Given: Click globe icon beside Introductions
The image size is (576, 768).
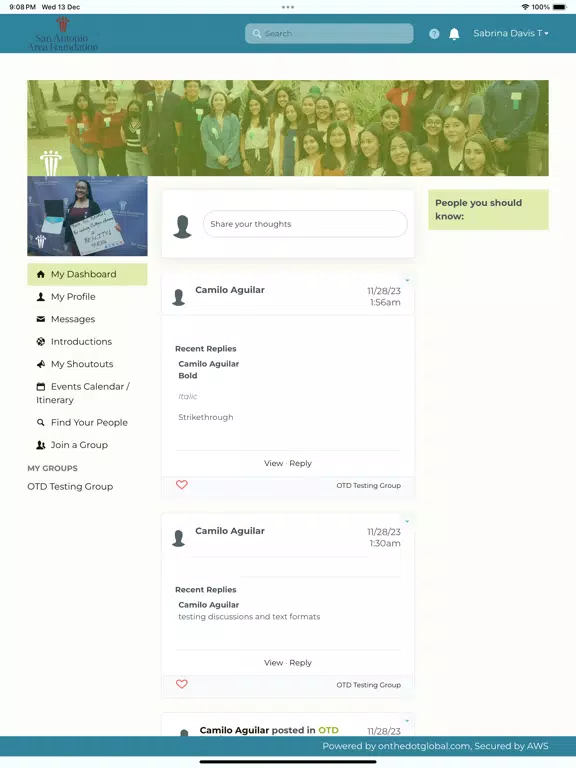Looking at the screenshot, I should pos(41,342).
